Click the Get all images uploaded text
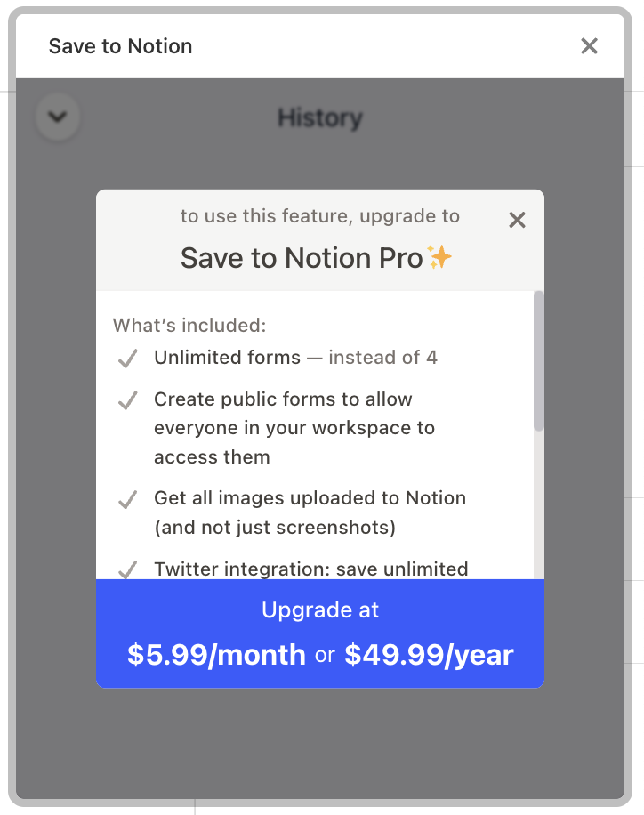Viewport: 644px width, 815px height. click(x=310, y=512)
